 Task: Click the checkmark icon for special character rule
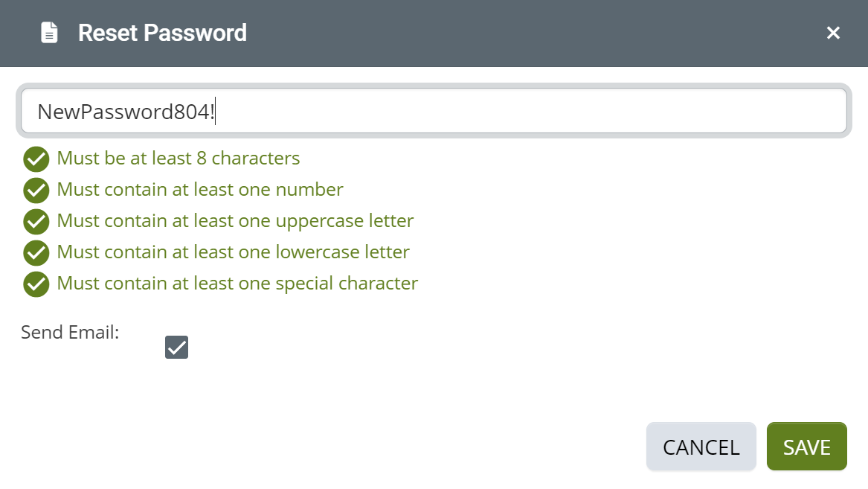click(x=36, y=284)
